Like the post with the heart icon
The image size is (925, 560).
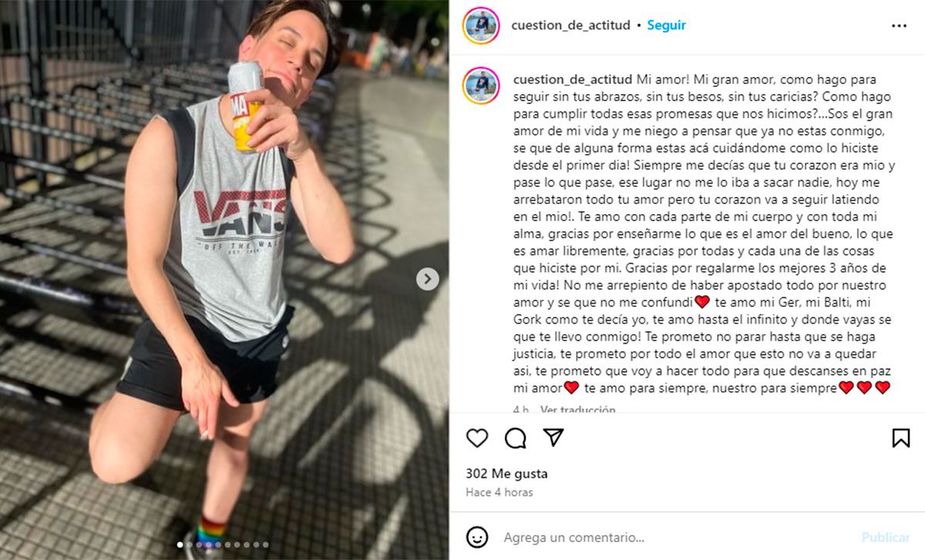pyautogui.click(x=477, y=438)
